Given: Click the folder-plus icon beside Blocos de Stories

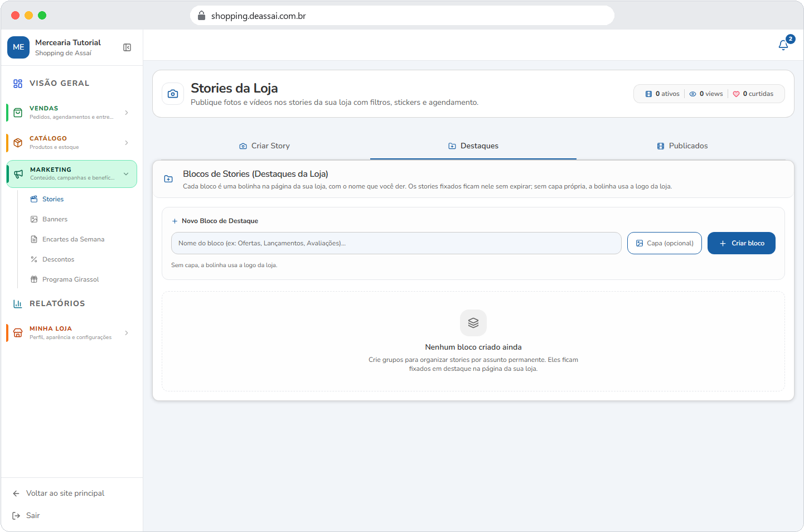Looking at the screenshot, I should [x=168, y=179].
